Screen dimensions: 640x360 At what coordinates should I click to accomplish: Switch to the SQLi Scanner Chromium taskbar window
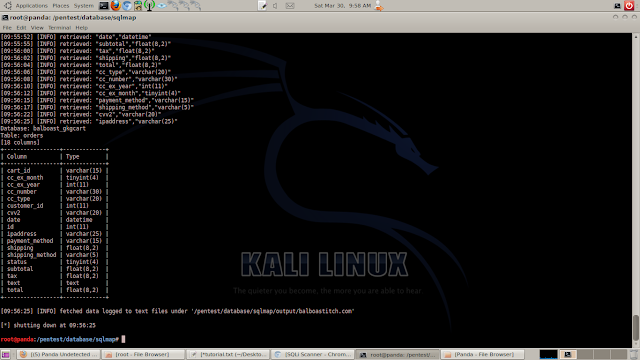313,354
